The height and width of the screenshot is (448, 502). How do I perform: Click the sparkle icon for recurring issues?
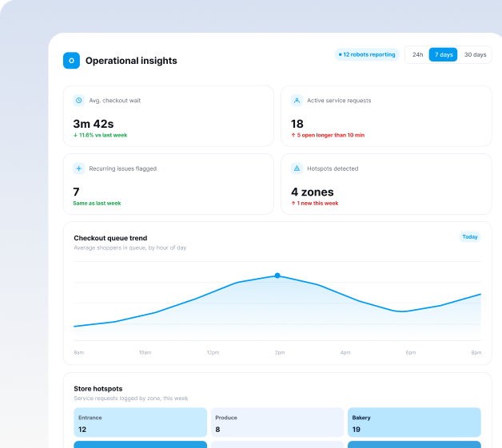click(79, 168)
